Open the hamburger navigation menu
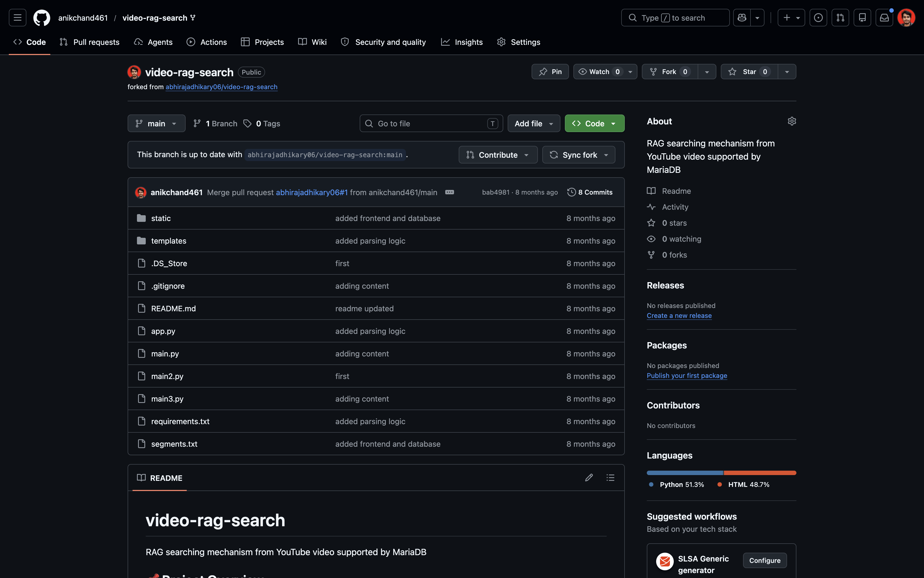The height and width of the screenshot is (578, 924). (18, 18)
